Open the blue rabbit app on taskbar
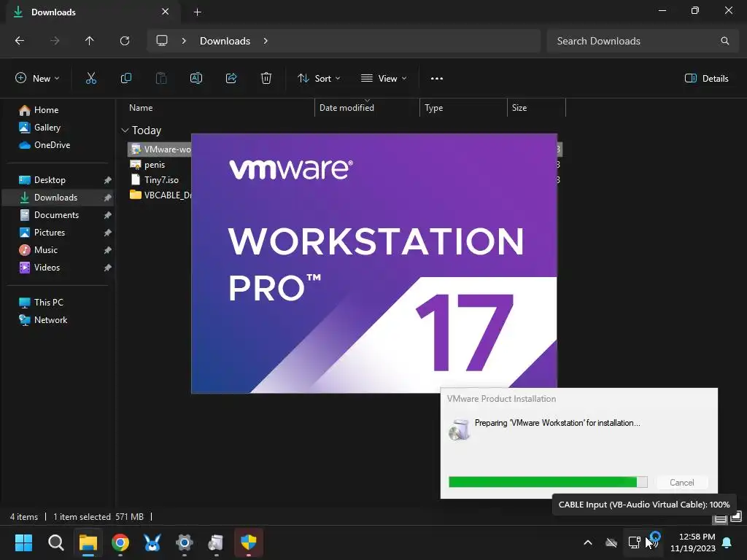 152,542
